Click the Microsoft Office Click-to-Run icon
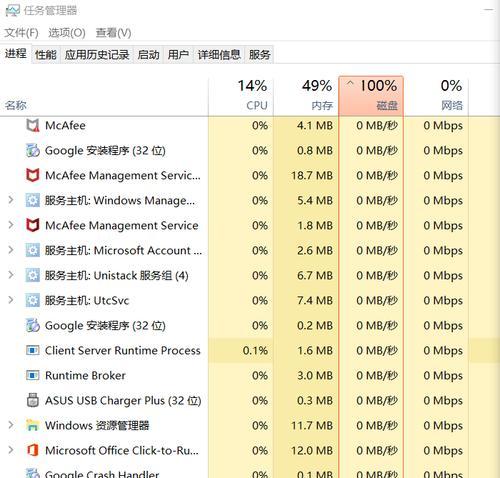The image size is (500, 478). pos(33,450)
